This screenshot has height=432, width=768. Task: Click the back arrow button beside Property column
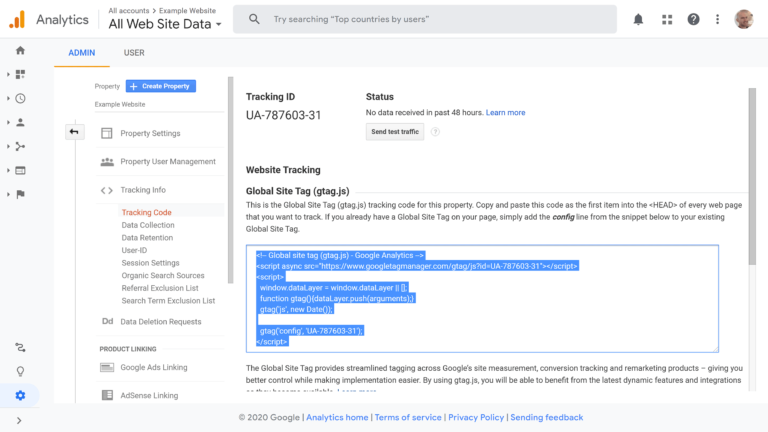coord(74,132)
